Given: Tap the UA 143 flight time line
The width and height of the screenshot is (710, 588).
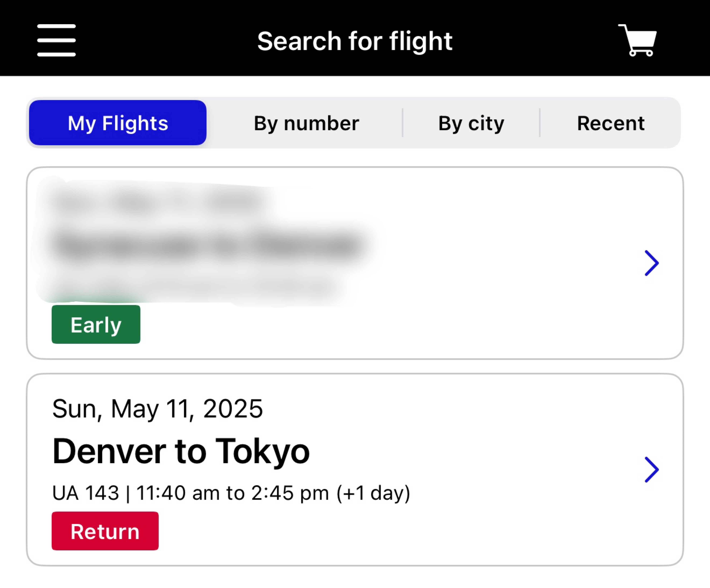Looking at the screenshot, I should click(x=231, y=493).
